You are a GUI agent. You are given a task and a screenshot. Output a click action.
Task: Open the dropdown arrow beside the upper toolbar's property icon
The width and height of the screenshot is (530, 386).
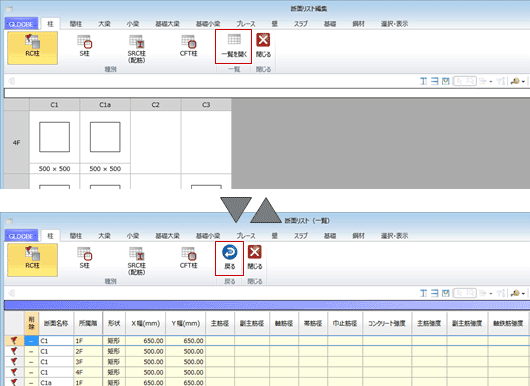(490, 81)
